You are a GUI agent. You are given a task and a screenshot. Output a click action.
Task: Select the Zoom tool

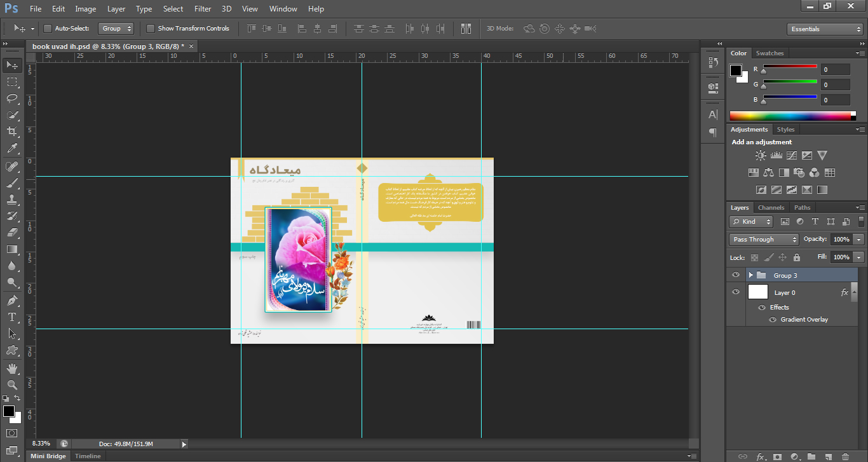[x=12, y=384]
